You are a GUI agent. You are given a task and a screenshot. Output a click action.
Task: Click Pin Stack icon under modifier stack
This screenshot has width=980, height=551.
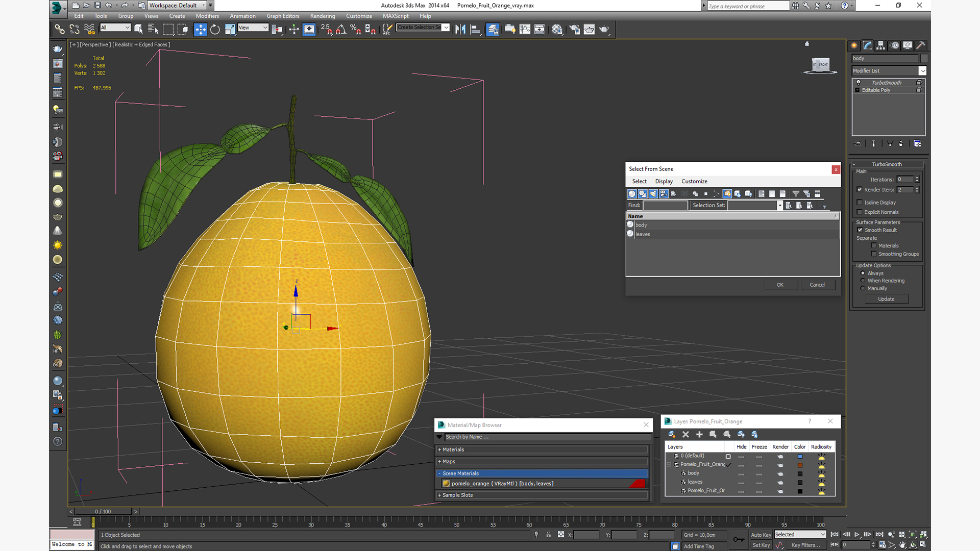pos(857,144)
